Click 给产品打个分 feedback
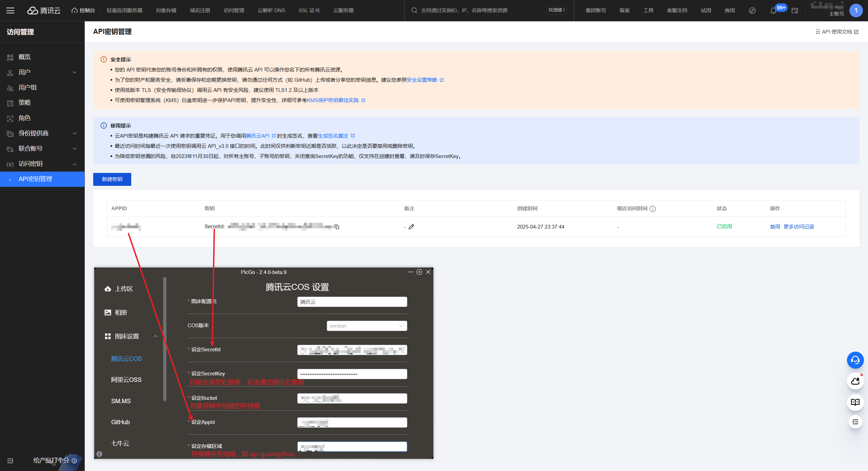Screen dimensions: 868x471 tap(55, 460)
